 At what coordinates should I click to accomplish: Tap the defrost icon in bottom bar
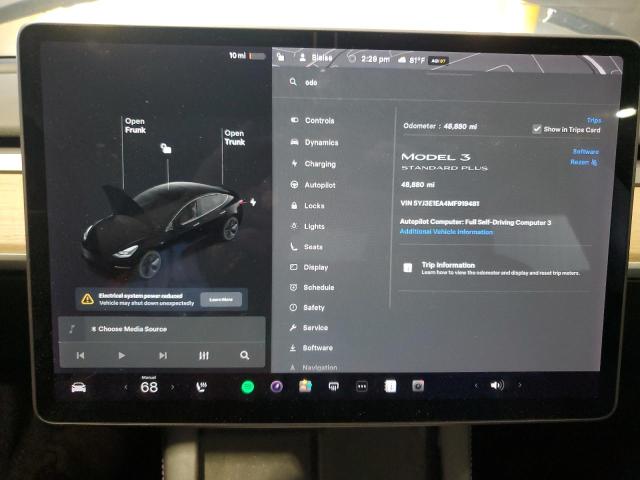click(x=333, y=386)
